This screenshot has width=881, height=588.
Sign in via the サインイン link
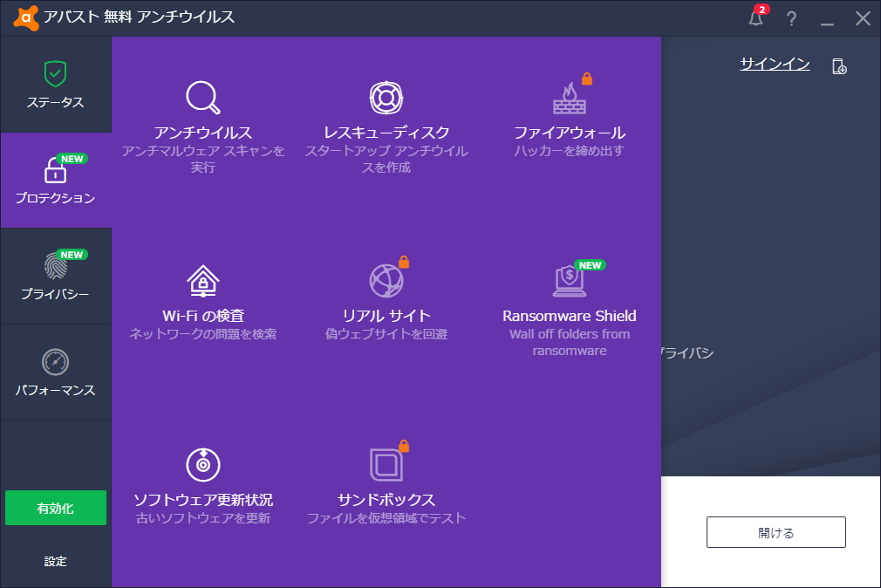(x=773, y=63)
